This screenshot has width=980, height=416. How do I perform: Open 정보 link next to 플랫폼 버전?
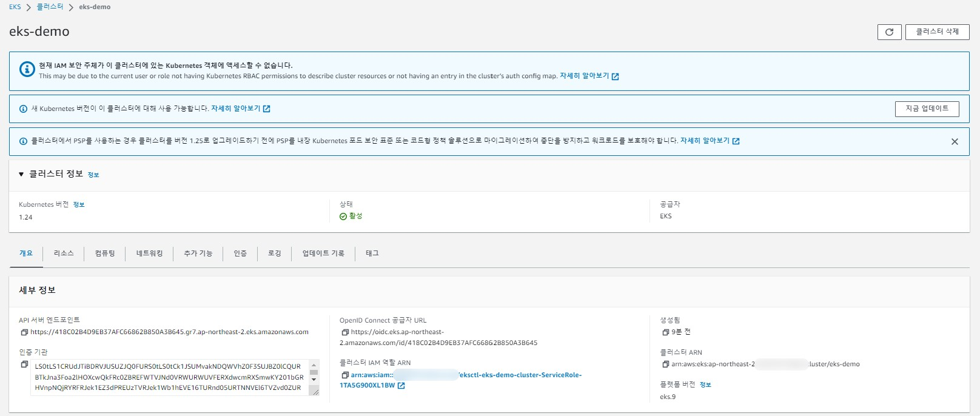click(705, 384)
